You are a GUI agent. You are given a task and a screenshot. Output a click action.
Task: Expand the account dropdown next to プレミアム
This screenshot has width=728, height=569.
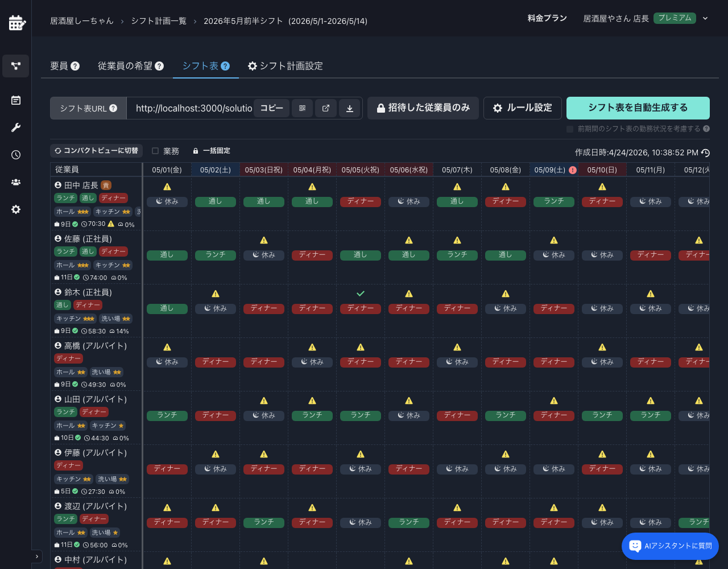coord(705,18)
